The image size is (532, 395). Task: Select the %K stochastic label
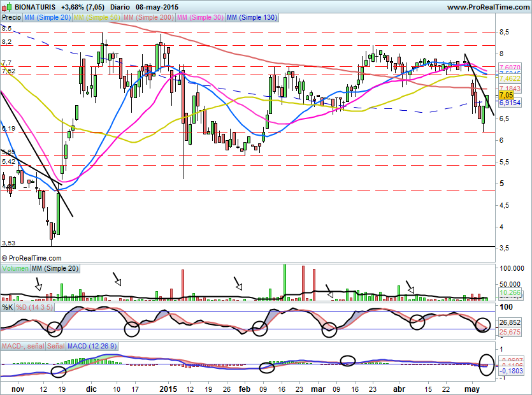(8, 308)
